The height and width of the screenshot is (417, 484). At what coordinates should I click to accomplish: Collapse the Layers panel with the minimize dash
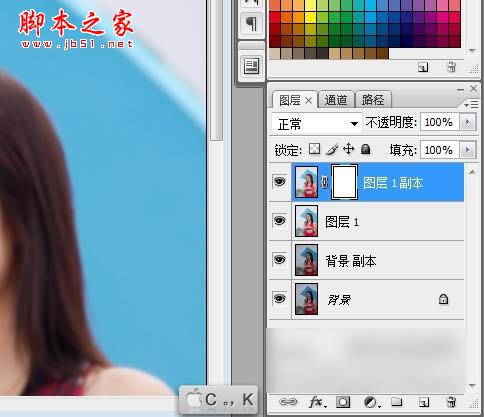click(460, 89)
